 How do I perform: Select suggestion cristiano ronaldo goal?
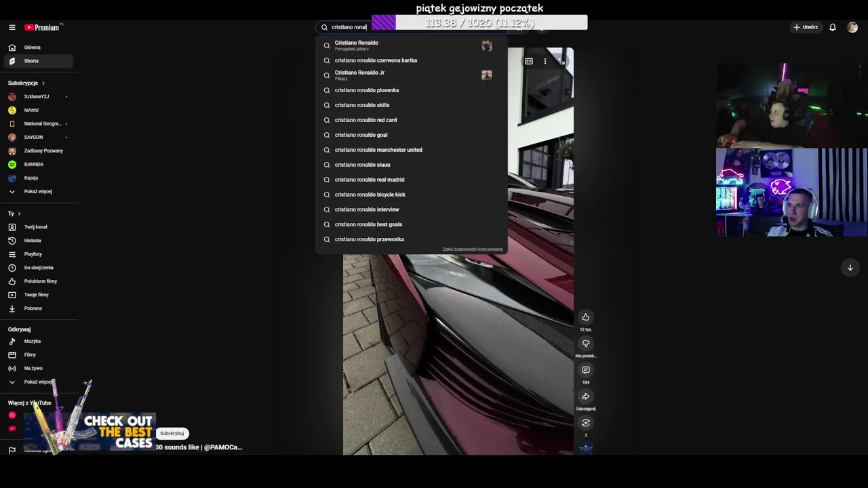click(x=412, y=135)
